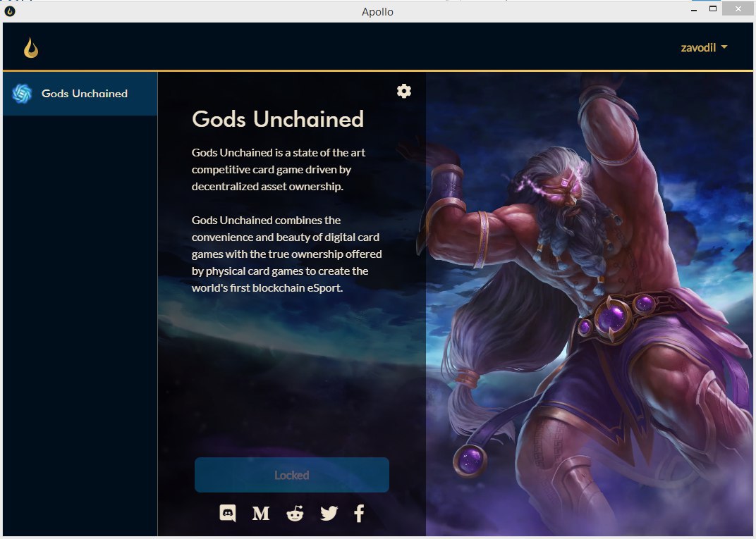
Task: Close the Apollo window
Action: pyautogui.click(x=738, y=8)
